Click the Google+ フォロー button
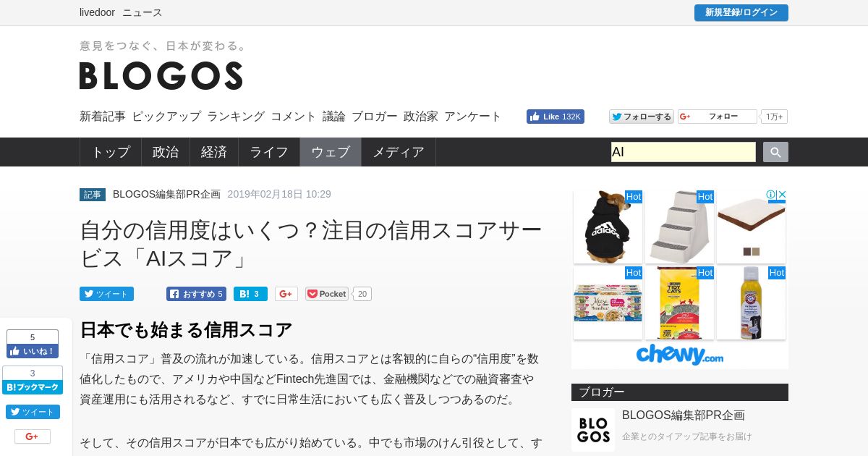This screenshot has height=456, width=868. 717,117
